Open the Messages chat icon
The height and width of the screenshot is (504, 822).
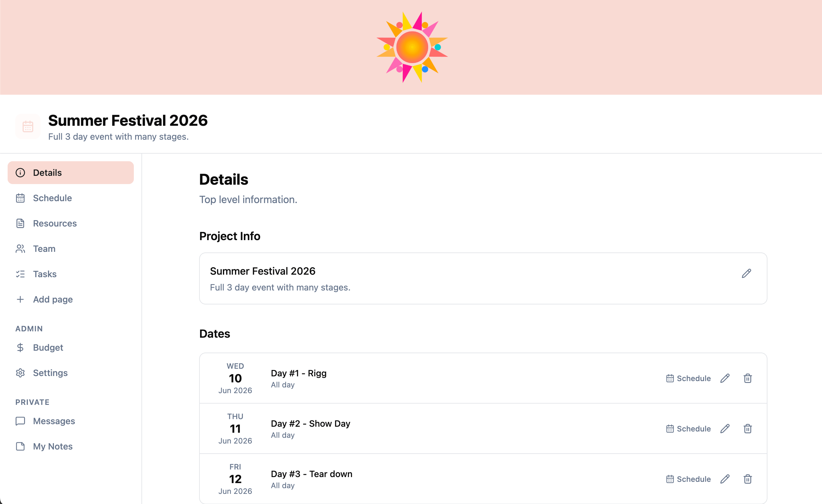click(20, 421)
